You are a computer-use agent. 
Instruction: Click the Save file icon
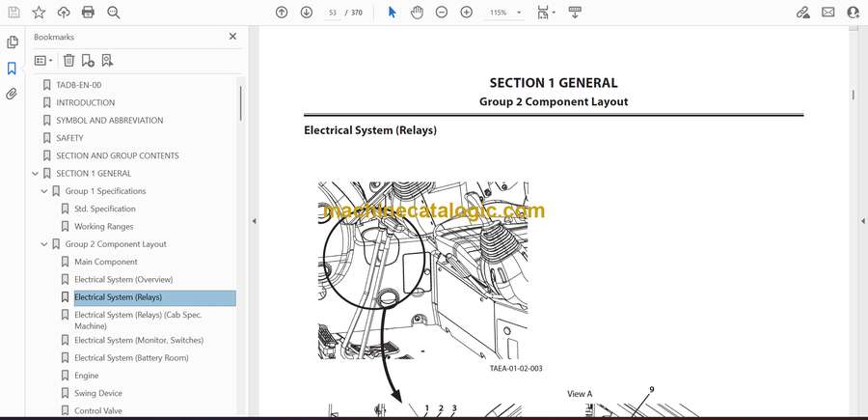[14, 13]
